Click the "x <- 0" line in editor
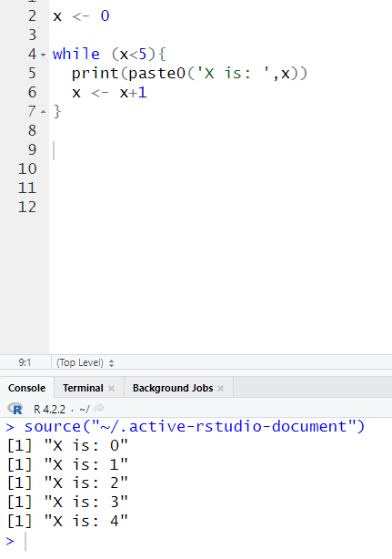Screen dimensions: 392x559 coord(81,16)
